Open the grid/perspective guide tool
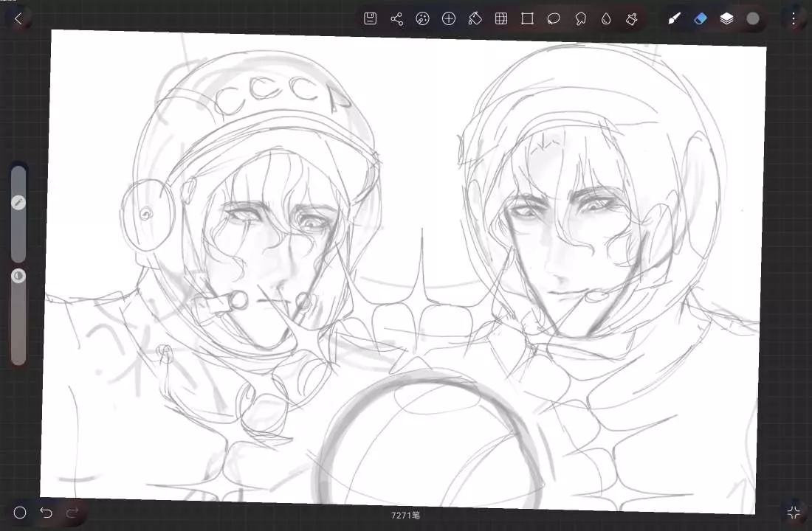Image resolution: width=812 pixels, height=531 pixels. point(500,19)
